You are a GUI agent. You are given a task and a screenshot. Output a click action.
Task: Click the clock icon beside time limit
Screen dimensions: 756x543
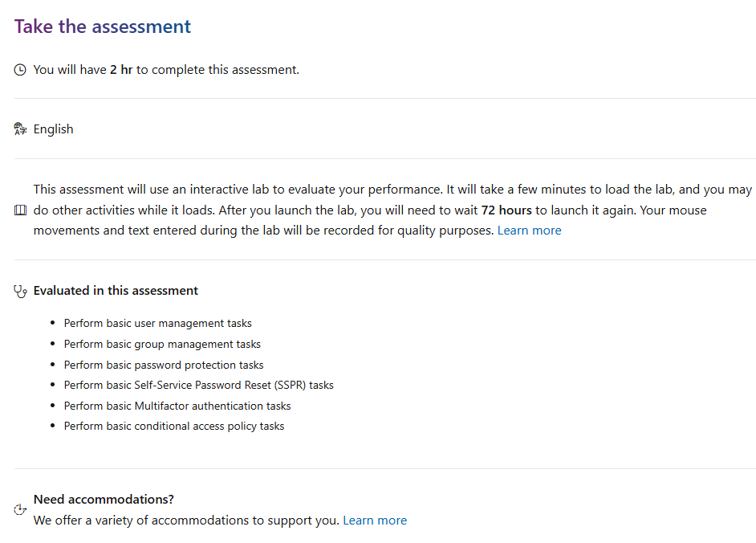coord(20,70)
